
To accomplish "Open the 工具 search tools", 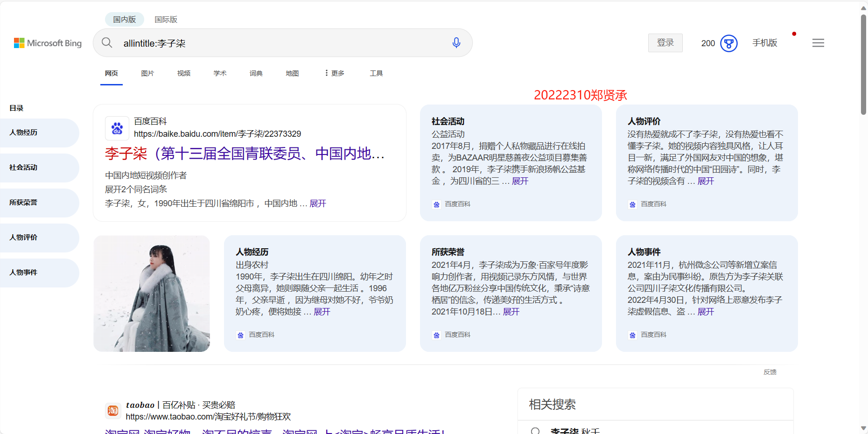I will tap(376, 73).
